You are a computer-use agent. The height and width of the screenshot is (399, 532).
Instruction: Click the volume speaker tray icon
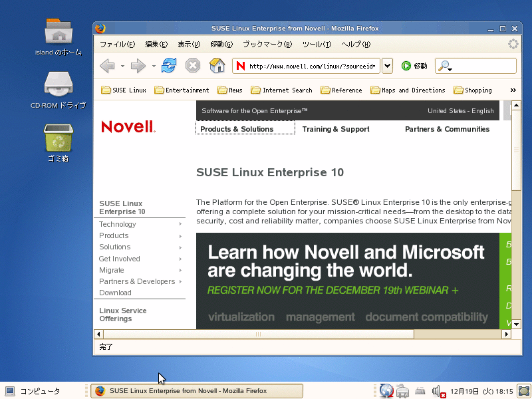point(438,391)
